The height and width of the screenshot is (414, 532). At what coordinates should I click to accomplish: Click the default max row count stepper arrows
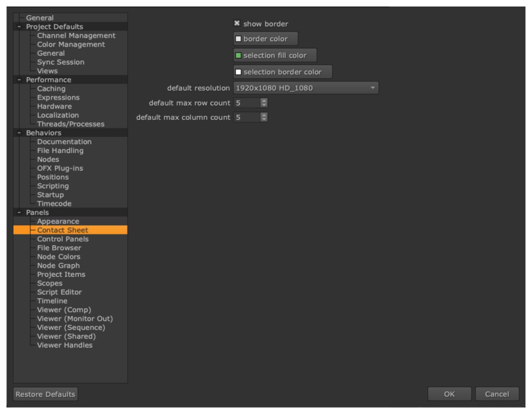(264, 103)
